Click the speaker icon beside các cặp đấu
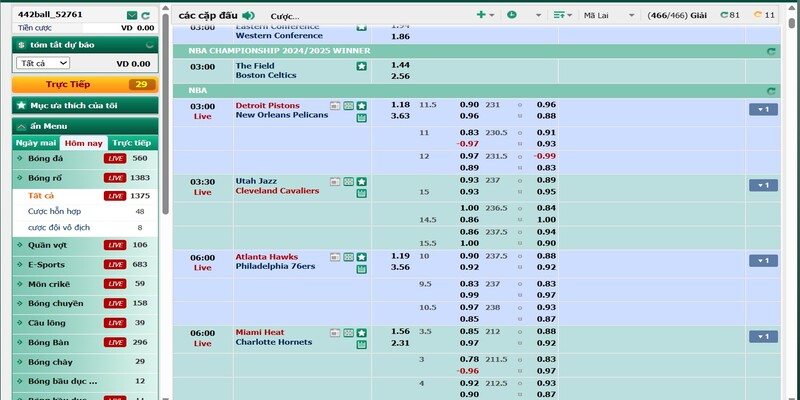Image resolution: width=800 pixels, height=400 pixels. (248, 15)
